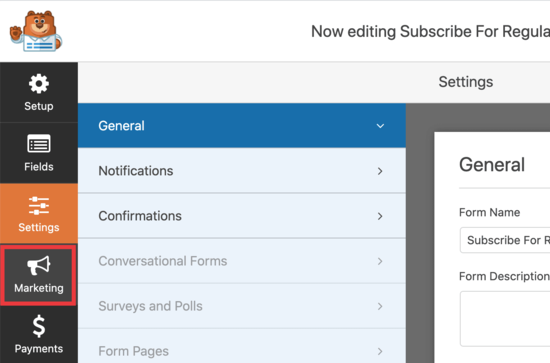Expand Conversational Forms chevron arrow
This screenshot has height=363, width=550.
(x=380, y=261)
